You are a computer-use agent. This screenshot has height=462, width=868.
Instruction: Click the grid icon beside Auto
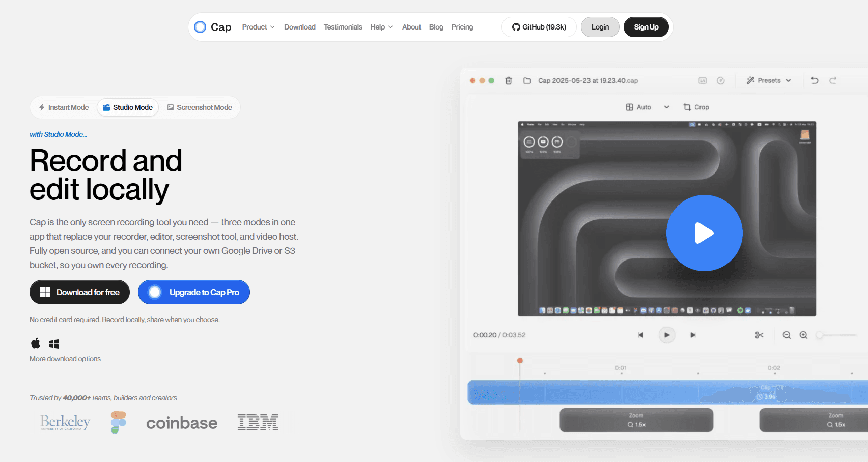point(630,107)
